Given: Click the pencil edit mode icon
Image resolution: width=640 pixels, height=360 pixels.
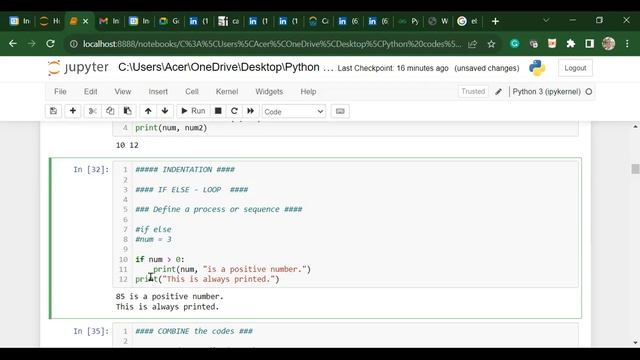Looking at the screenshot, I should [498, 92].
